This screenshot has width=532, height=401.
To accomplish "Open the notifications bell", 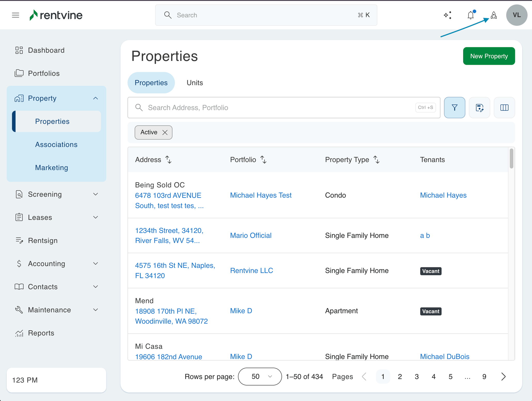I will 471,15.
